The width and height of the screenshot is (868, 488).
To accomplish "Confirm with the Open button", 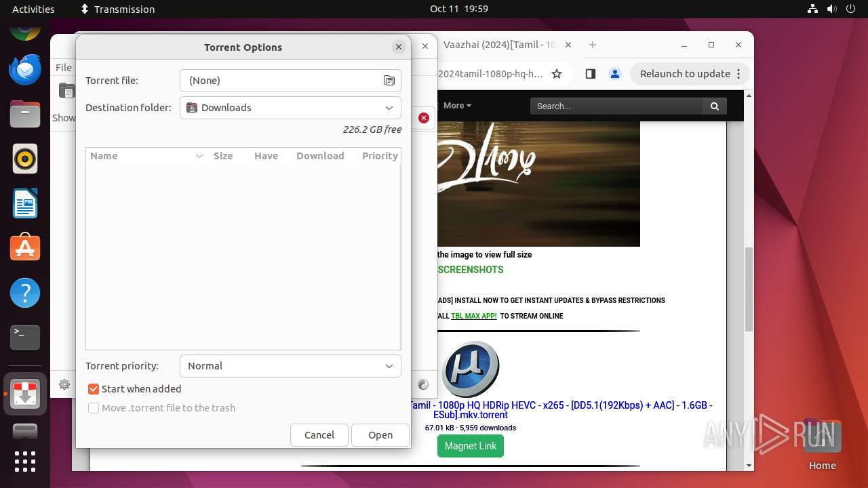I will (x=380, y=435).
